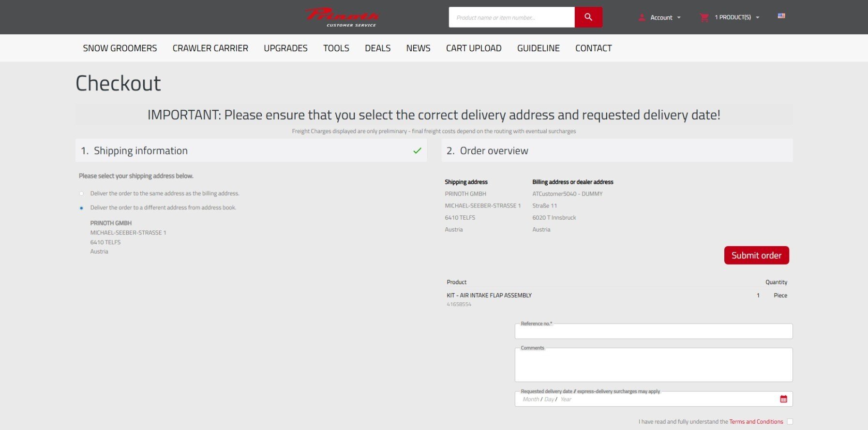This screenshot has width=868, height=430.
Task: Click the Submit order button
Action: pos(756,255)
